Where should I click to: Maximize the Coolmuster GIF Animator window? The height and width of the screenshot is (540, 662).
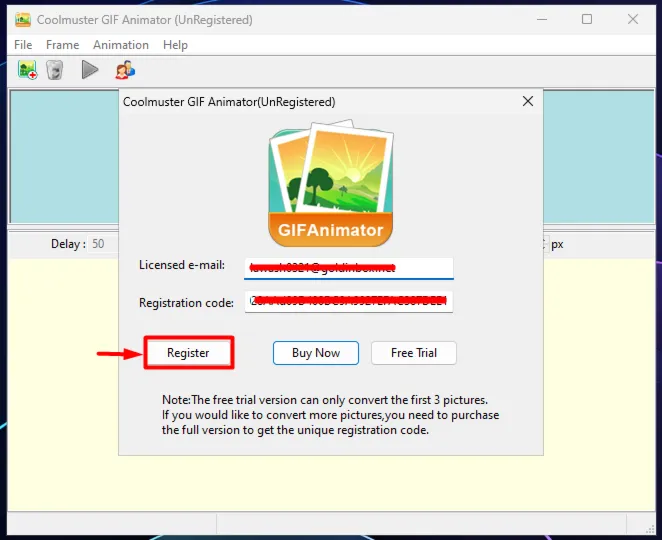587,19
